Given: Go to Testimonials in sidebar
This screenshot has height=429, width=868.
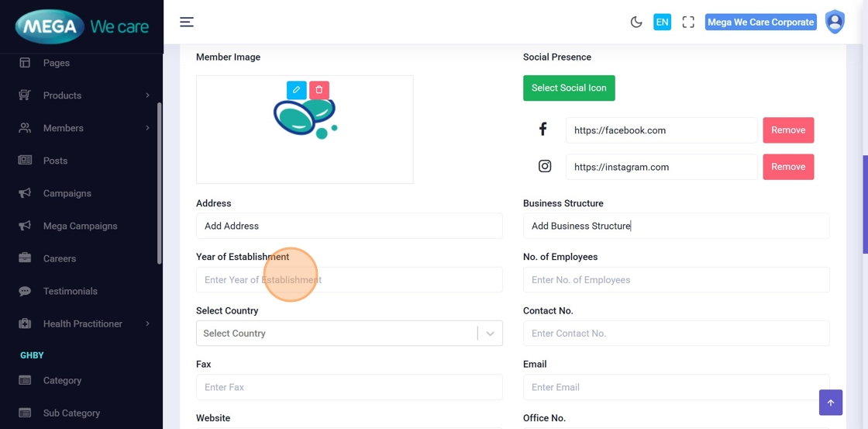Looking at the screenshot, I should point(71,291).
